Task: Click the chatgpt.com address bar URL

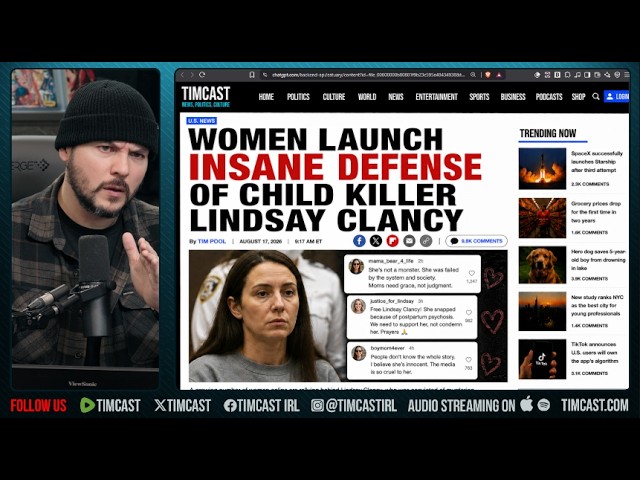Action: 368,75
